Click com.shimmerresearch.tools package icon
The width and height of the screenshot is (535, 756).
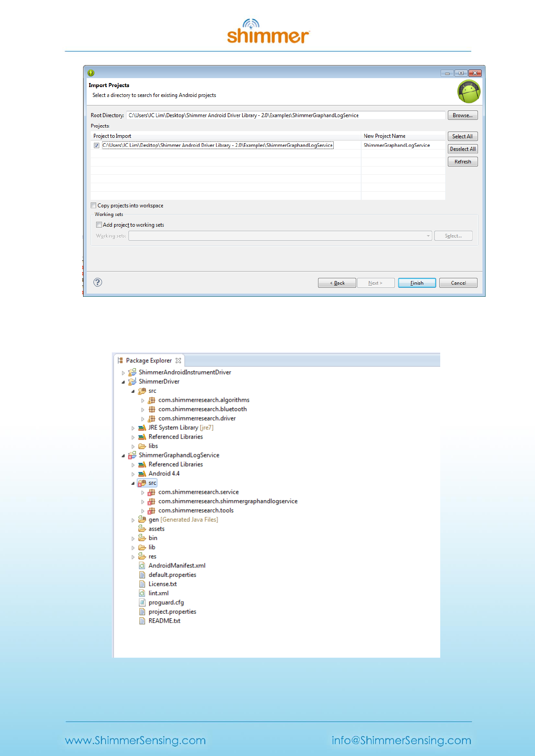coord(152,510)
